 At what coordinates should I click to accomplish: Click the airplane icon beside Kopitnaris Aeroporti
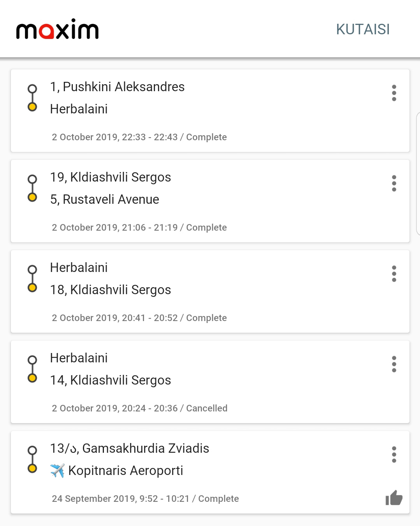(x=57, y=471)
